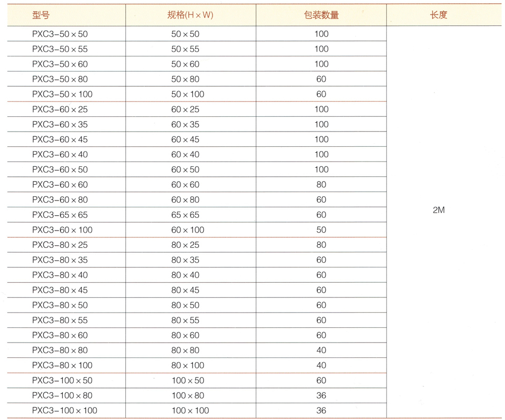Click spec cell 80×50
Screen dimensions: 505x420
[185, 305]
